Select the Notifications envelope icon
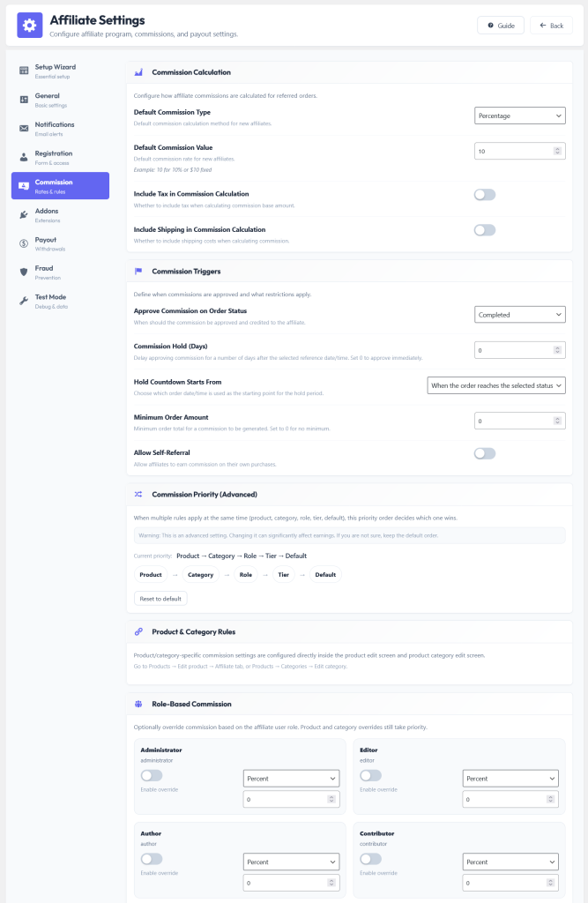Viewport: 588px width, 903px height. (x=24, y=129)
